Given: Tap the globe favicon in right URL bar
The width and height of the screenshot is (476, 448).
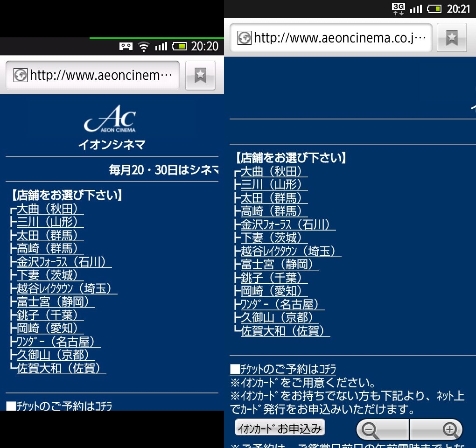Looking at the screenshot, I should pos(245,38).
